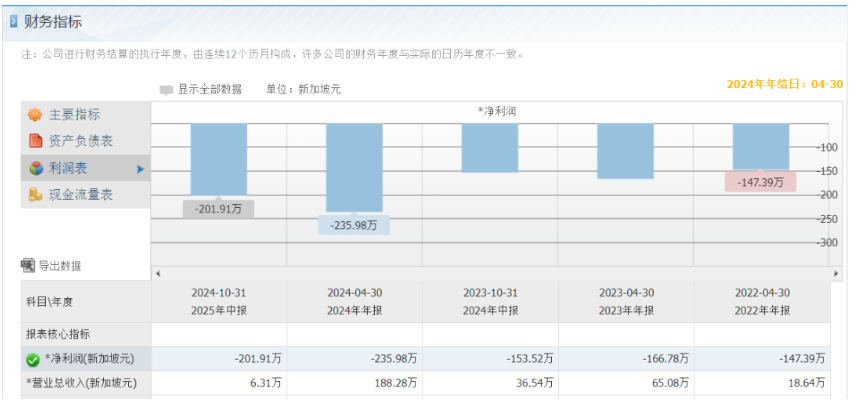Click the 科目\年度 header cell

[86, 302]
